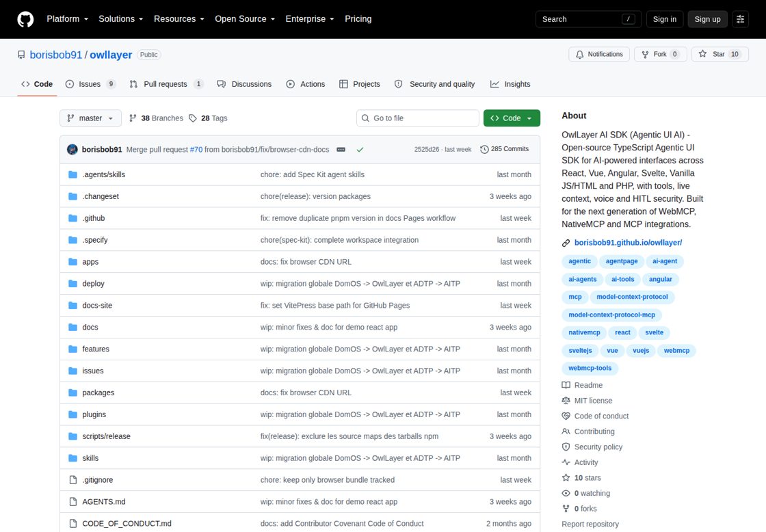Select the model-context-protocol topic tag
The image size is (766, 532).
pos(632,297)
